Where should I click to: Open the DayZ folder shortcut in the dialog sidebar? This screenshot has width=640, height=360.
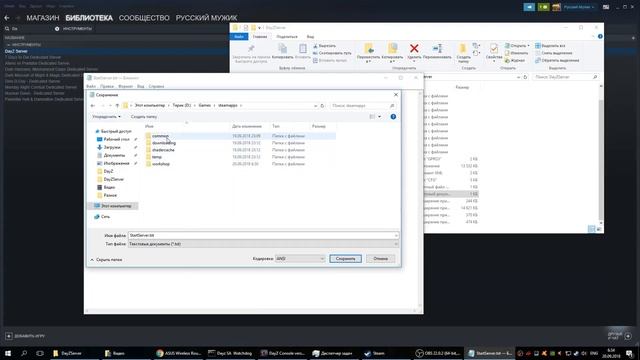(108, 171)
